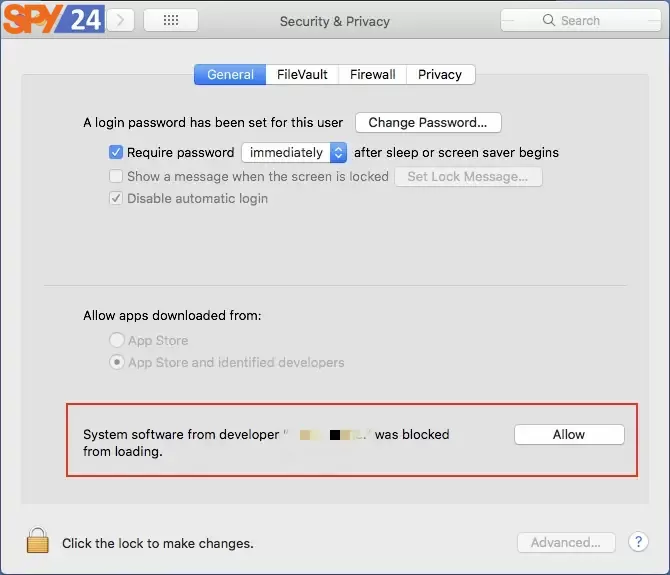Switch to the Firewall tab
The width and height of the screenshot is (670, 575).
coord(373,75)
